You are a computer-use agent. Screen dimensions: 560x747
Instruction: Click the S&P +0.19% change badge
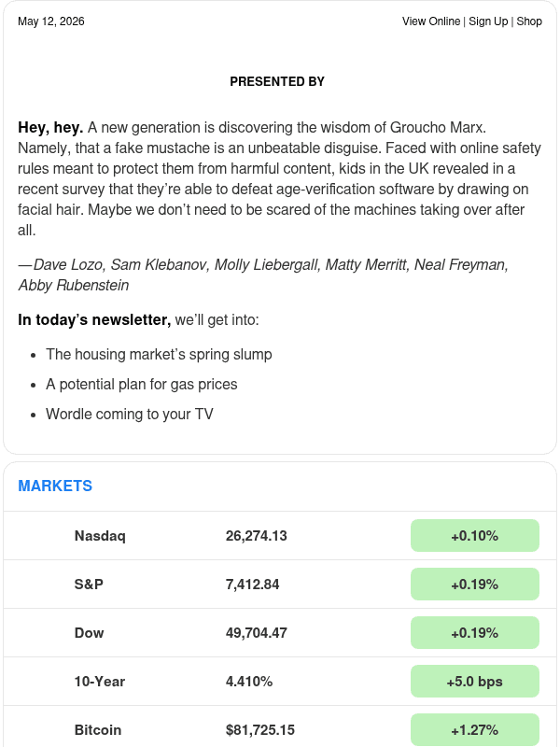(x=475, y=585)
